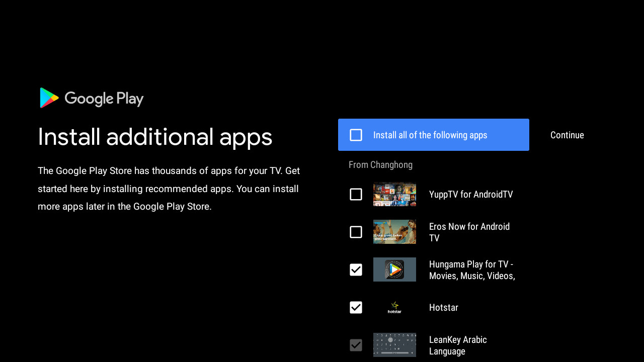Click the 'Install additional apps' heading

point(155,137)
